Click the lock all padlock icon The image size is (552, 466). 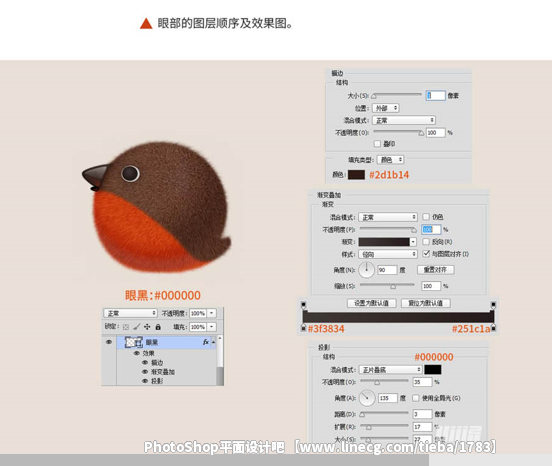pyautogui.click(x=158, y=327)
